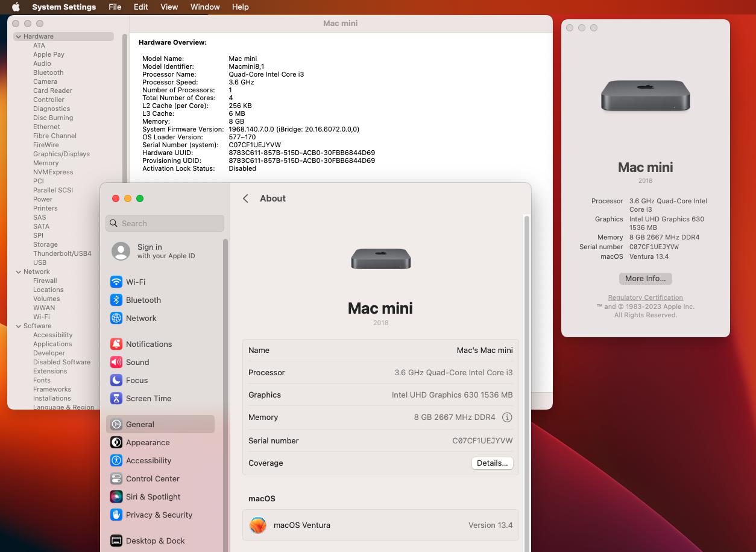Click Coverage Details button
Viewport: 756px width, 552px height.
tap(492, 463)
